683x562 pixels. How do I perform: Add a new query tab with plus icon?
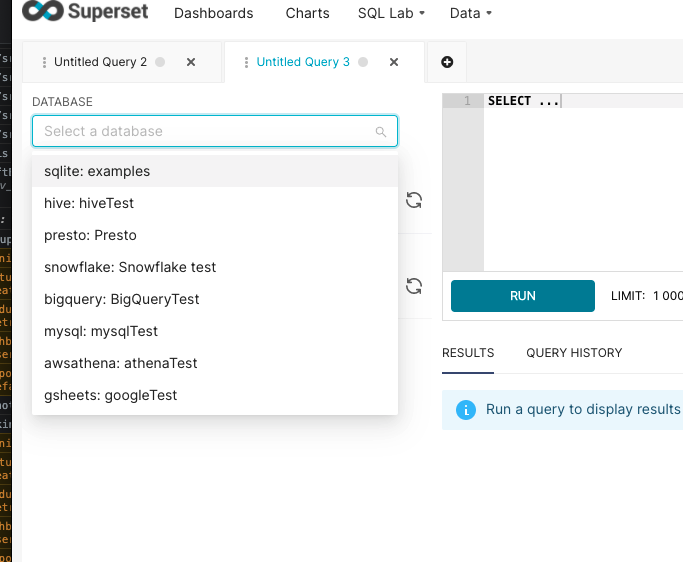[447, 62]
